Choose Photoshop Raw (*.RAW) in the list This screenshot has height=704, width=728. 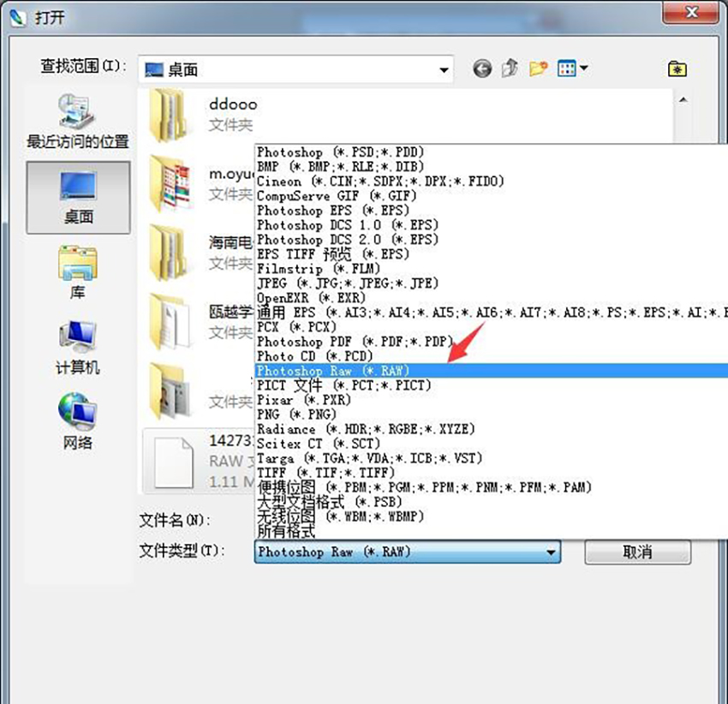pyautogui.click(x=492, y=371)
